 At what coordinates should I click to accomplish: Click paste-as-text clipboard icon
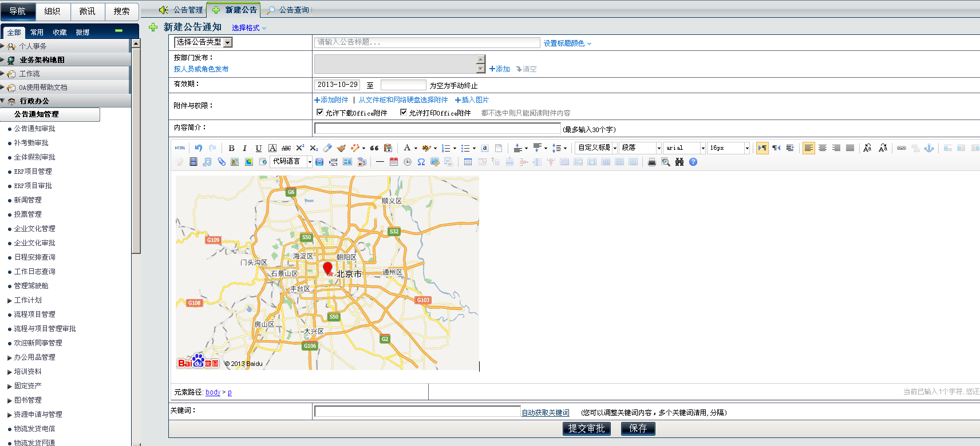[388, 148]
